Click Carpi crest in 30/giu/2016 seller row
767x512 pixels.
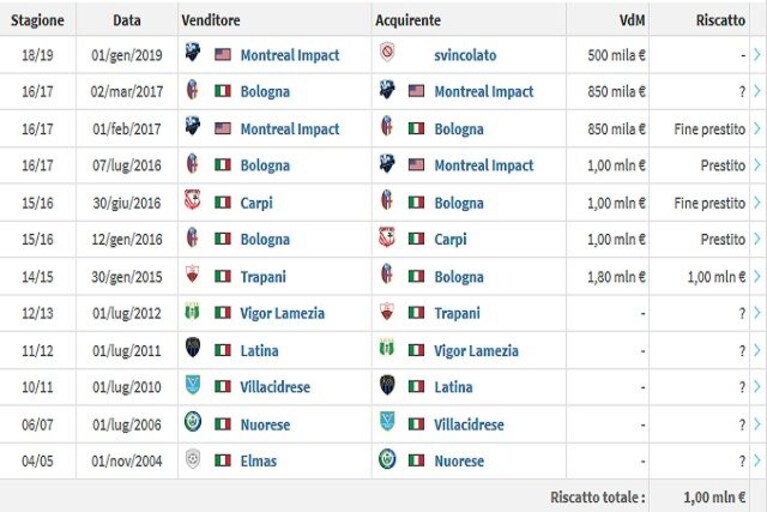pos(192,200)
